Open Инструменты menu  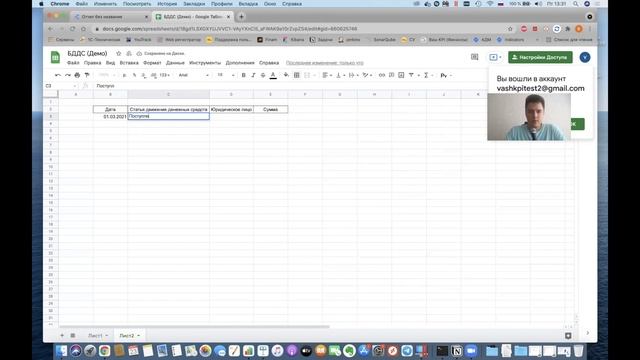click(205, 63)
